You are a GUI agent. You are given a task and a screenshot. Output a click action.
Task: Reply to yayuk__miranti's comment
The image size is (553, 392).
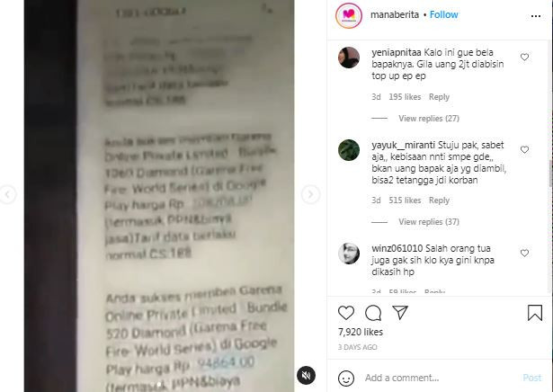coord(439,200)
